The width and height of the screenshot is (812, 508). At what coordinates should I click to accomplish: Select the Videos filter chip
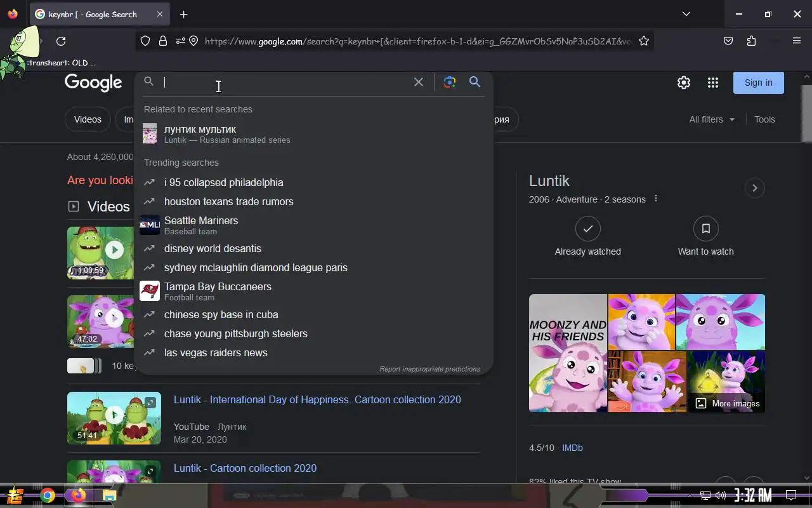point(88,119)
